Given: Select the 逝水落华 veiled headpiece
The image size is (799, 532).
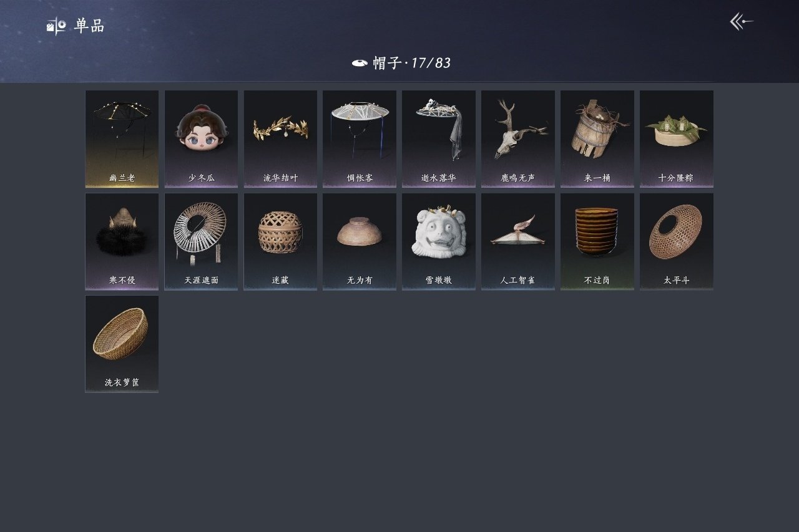Looking at the screenshot, I should pos(439,139).
